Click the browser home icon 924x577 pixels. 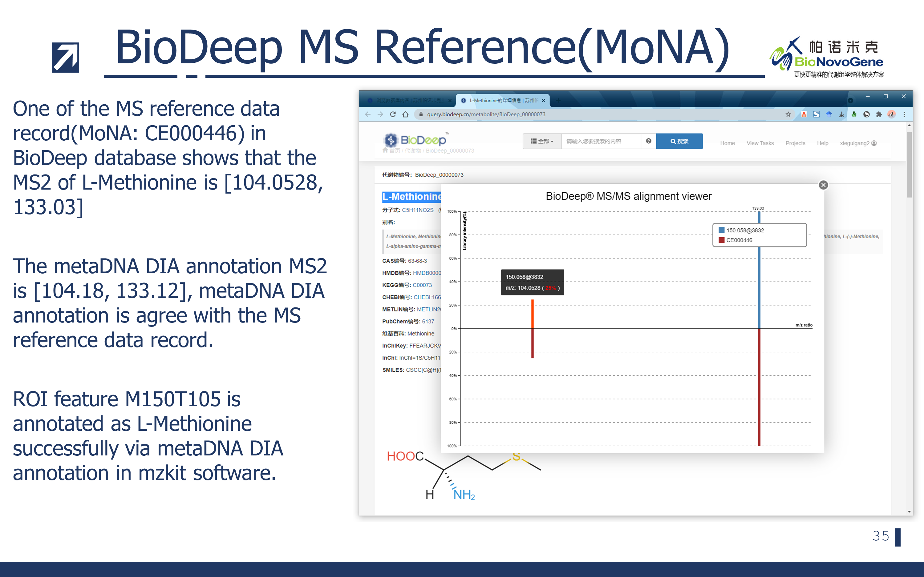[405, 114]
